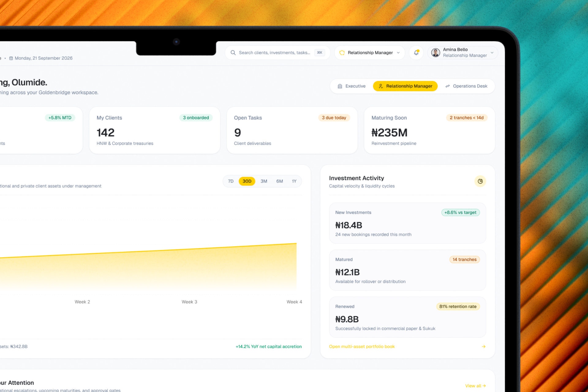Click the arrow icon after portfolio book link
The height and width of the screenshot is (392, 588).
click(x=484, y=347)
